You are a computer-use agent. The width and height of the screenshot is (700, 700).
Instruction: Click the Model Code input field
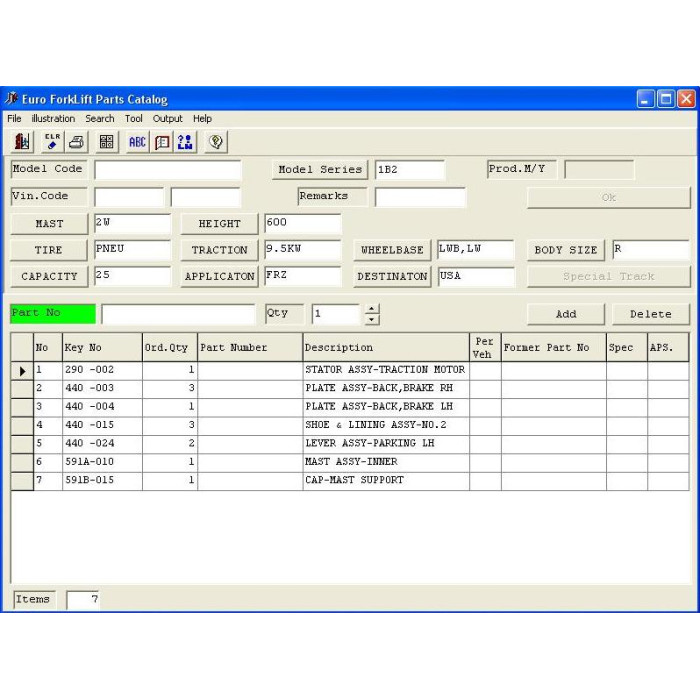tap(168, 170)
